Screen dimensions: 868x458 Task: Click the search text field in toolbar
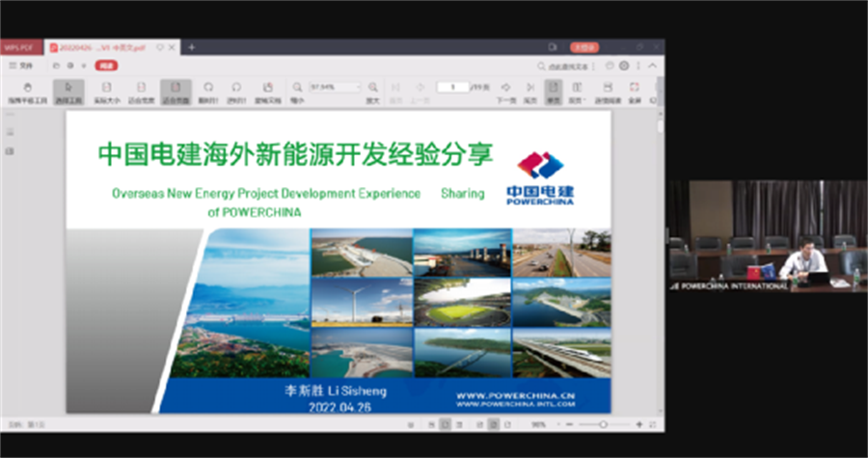click(566, 67)
